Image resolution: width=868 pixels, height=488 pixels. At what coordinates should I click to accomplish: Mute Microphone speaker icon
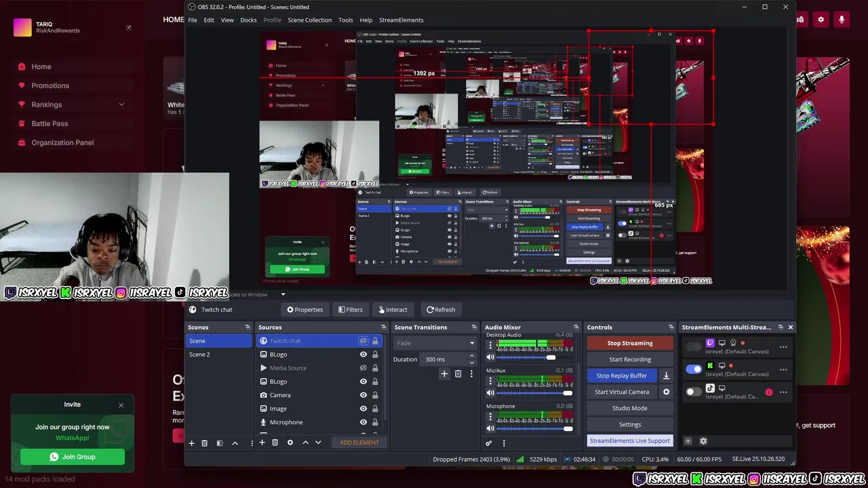click(x=490, y=428)
